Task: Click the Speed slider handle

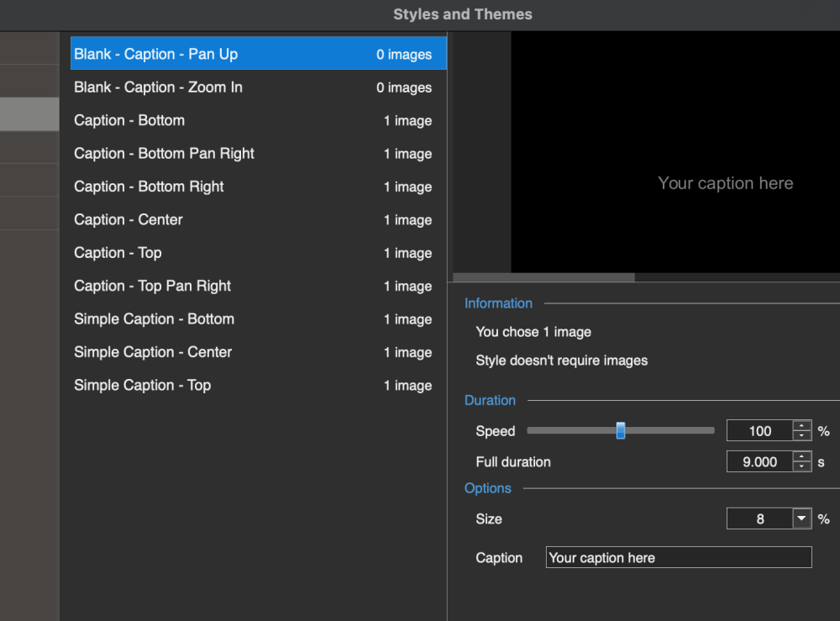Action: (x=621, y=431)
